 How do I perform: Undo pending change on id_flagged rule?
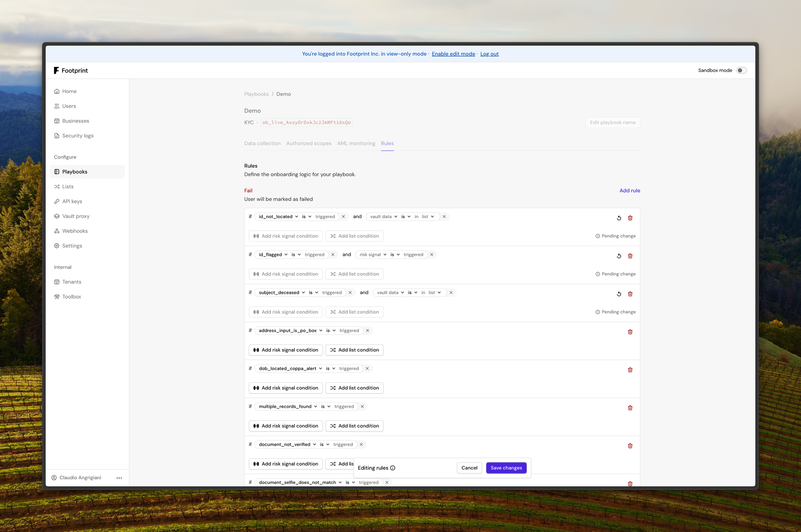pos(619,256)
